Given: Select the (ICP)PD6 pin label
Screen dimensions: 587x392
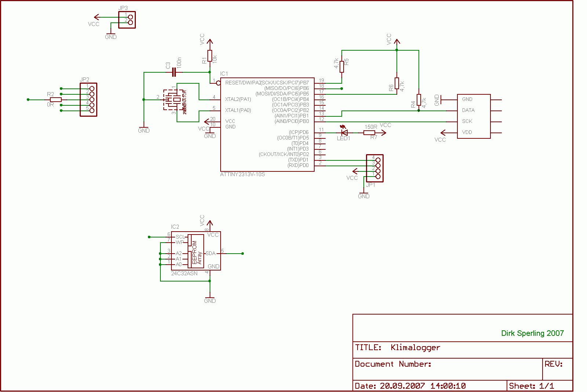Looking at the screenshot, I should [x=299, y=132].
